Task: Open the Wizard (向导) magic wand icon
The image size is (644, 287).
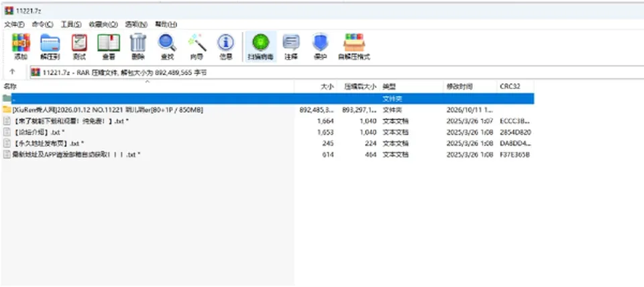Action: pyautogui.click(x=197, y=43)
